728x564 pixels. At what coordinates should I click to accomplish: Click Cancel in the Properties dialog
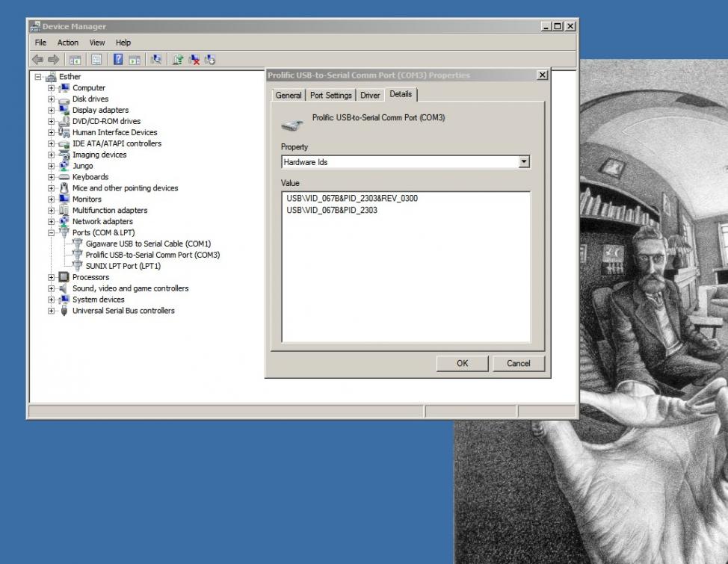pyautogui.click(x=519, y=364)
